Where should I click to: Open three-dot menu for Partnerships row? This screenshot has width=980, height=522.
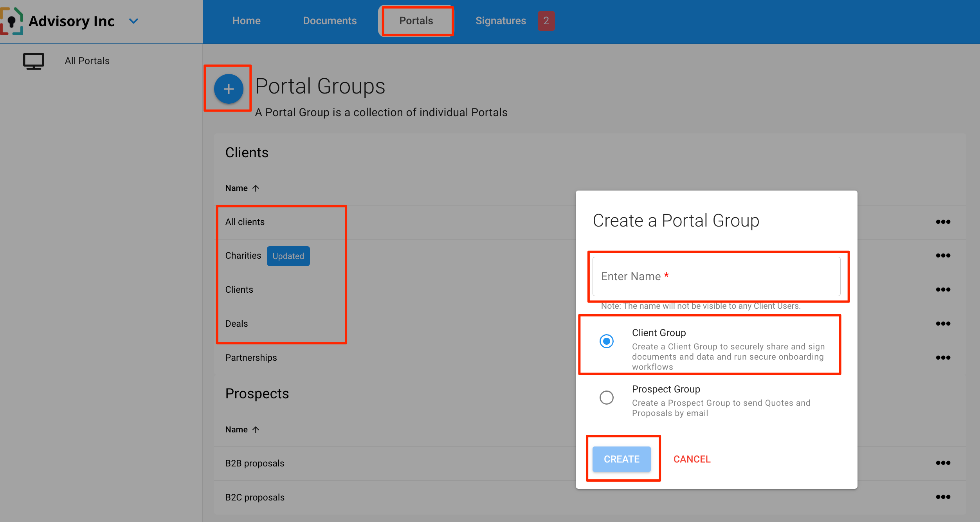(x=943, y=358)
